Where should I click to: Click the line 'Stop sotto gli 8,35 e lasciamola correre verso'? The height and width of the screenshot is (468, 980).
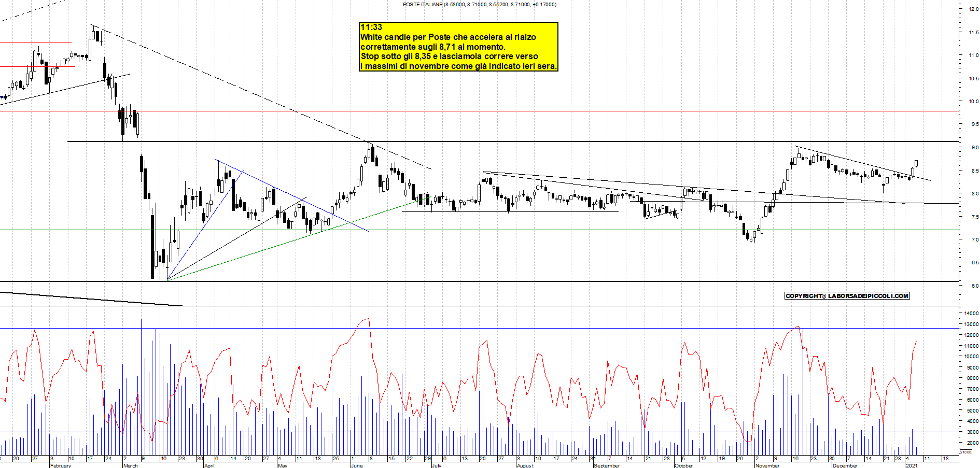point(449,56)
